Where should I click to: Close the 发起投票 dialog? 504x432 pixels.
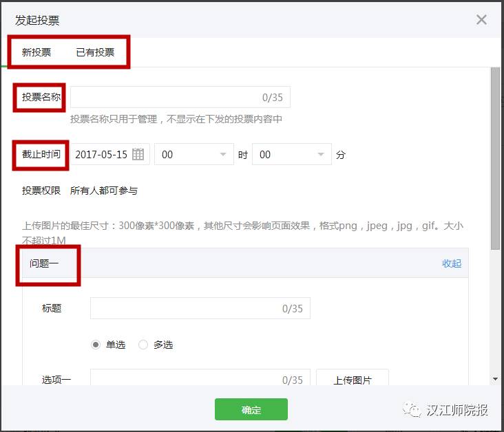(481, 19)
